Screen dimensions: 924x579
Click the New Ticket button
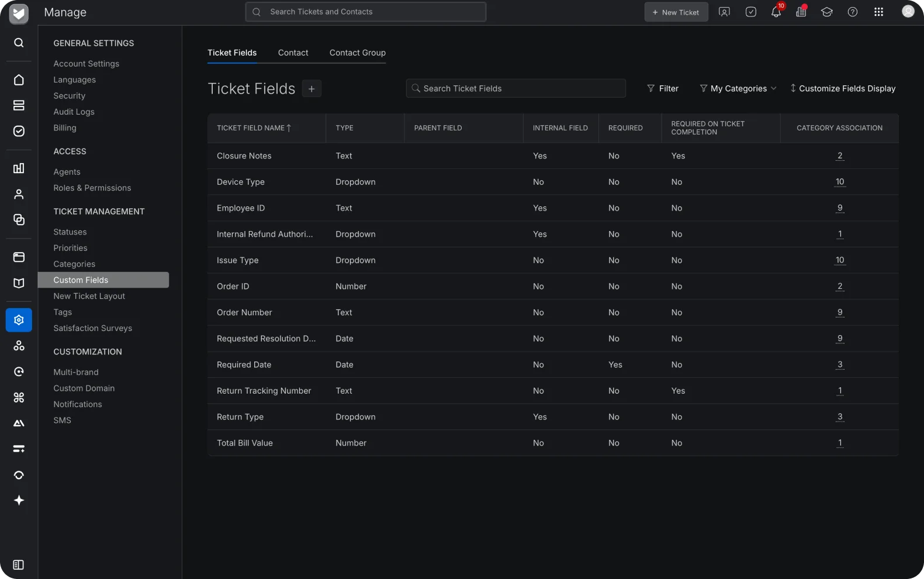(x=676, y=12)
